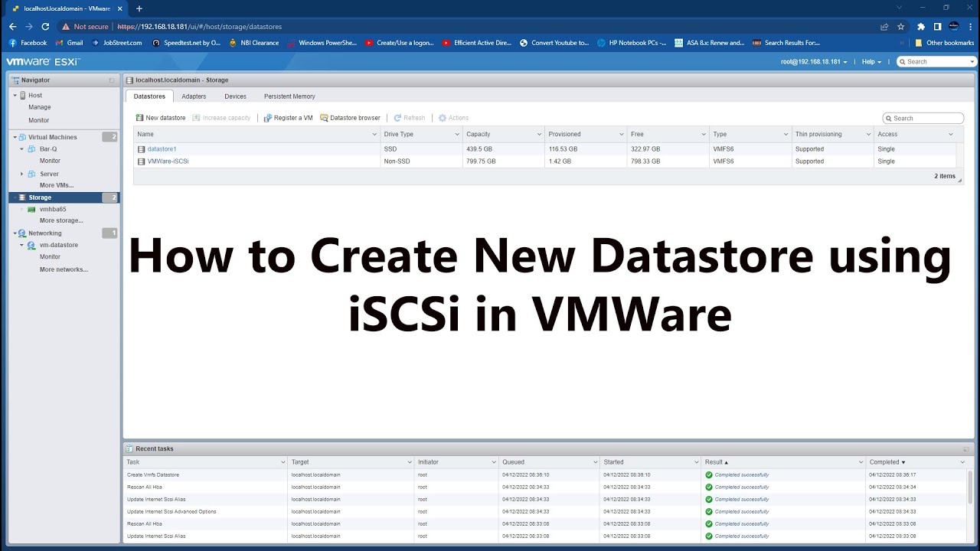Viewport: 980px width, 551px height.
Task: Switch to the Devices tab
Action: pos(235,96)
